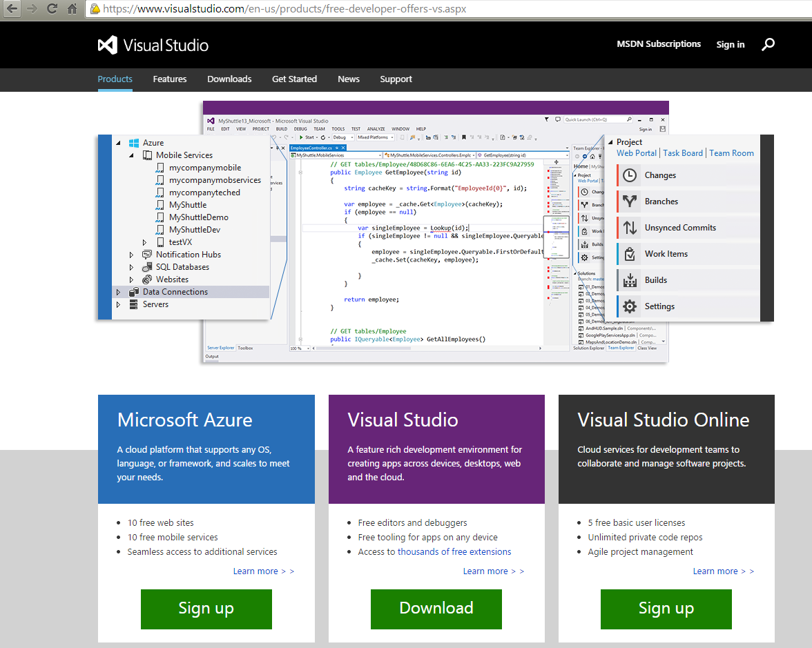
Task: Click the Branches fork icon
Action: click(630, 202)
